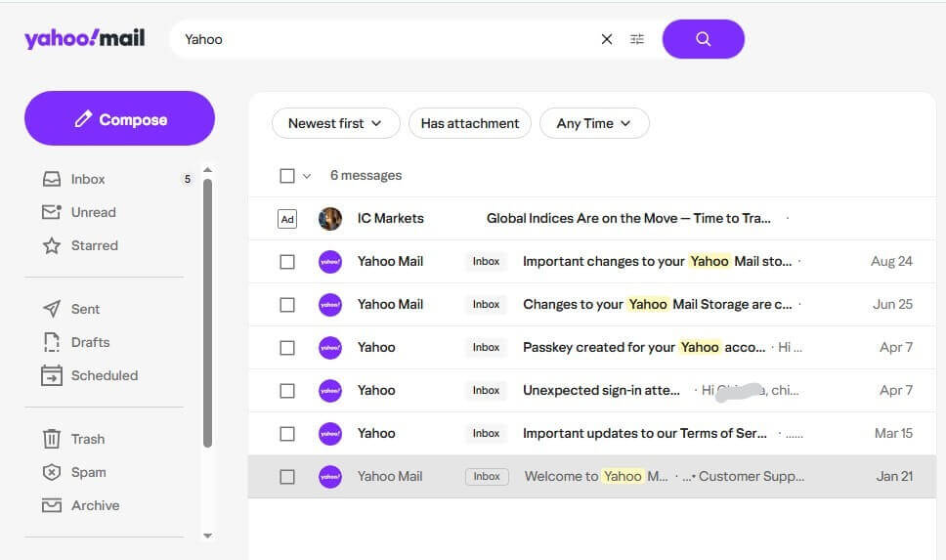Select the Passkey created email checkbox
Screen dimensions: 946x560
[x=287, y=347]
